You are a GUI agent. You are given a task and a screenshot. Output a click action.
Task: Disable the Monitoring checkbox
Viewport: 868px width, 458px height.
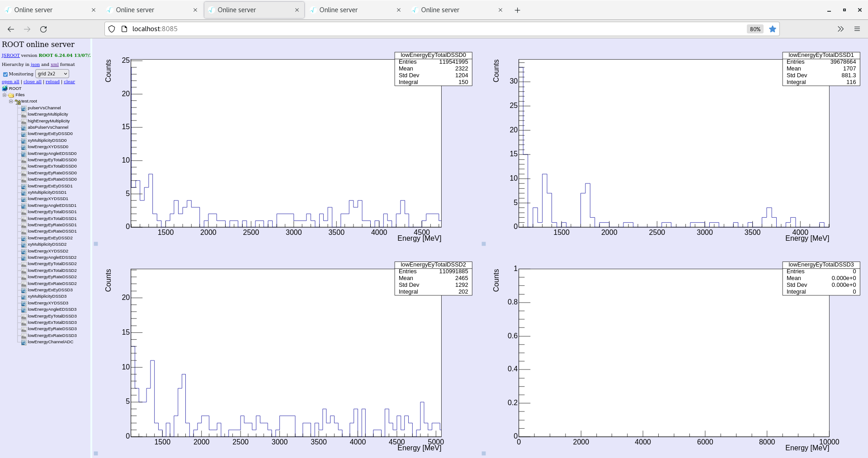[x=5, y=74]
